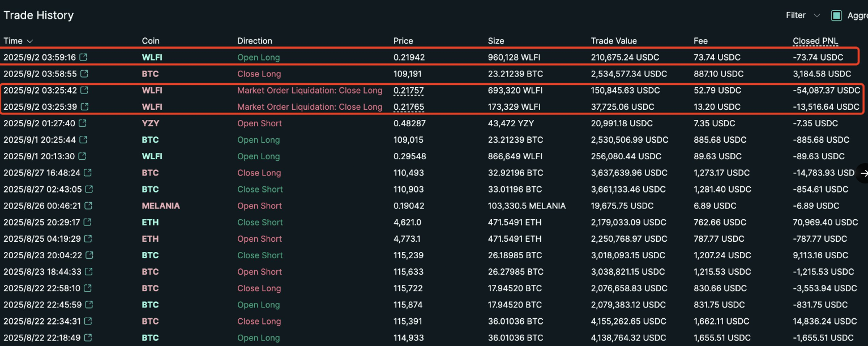Select WLFI coin in top trade row
Viewport: 868px width, 346px height.
[152, 57]
